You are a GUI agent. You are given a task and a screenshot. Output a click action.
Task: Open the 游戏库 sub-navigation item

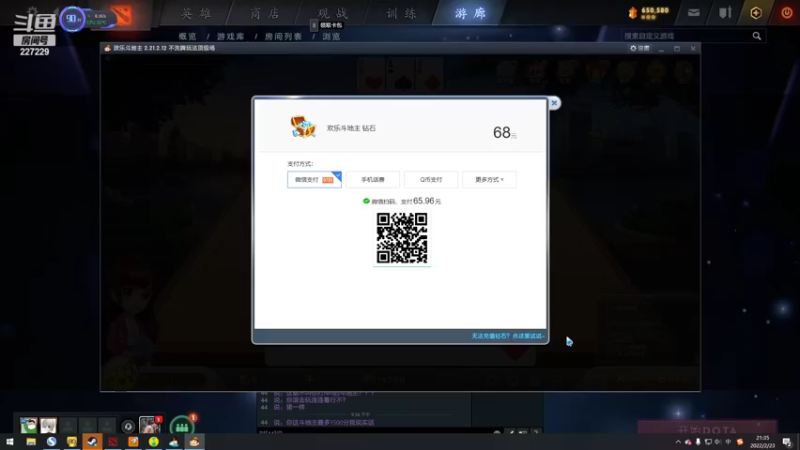click(231, 37)
